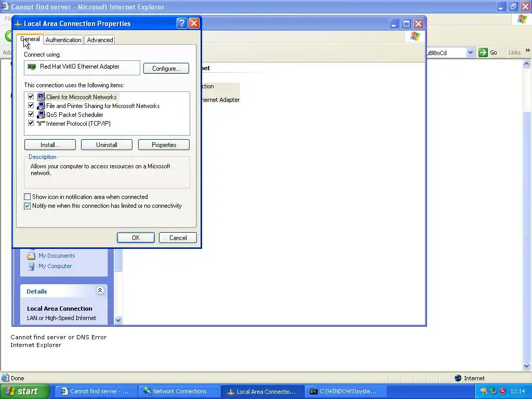Expand the Links toolbar chevron
This screenshot has width=532, height=399.
(x=528, y=50)
